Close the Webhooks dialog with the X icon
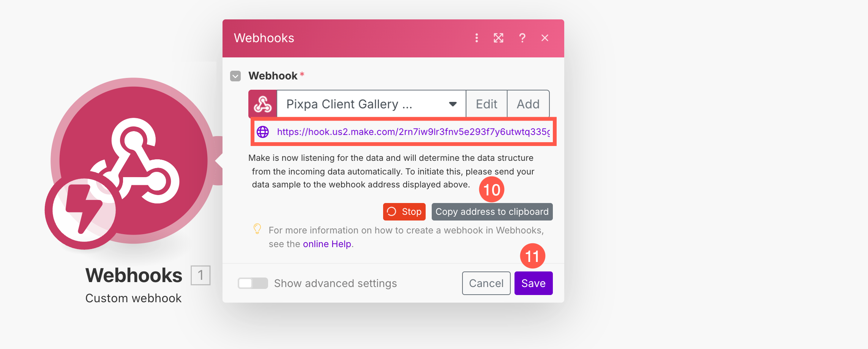 pos(545,38)
